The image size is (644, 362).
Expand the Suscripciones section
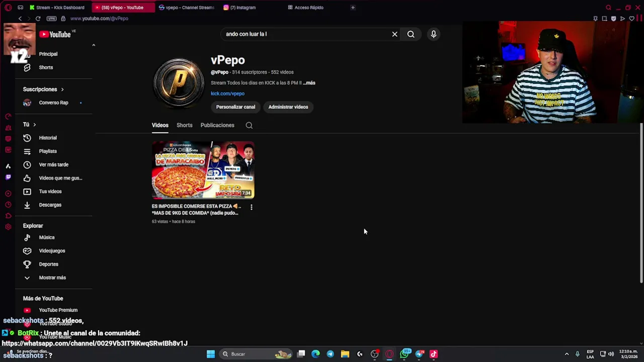[43, 89]
